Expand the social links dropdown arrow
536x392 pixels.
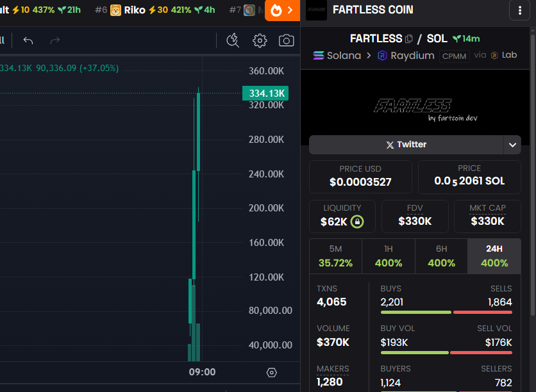click(x=512, y=145)
